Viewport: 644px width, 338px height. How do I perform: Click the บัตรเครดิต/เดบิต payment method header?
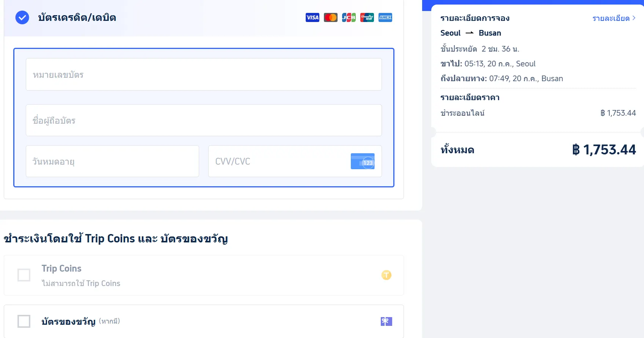(77, 17)
